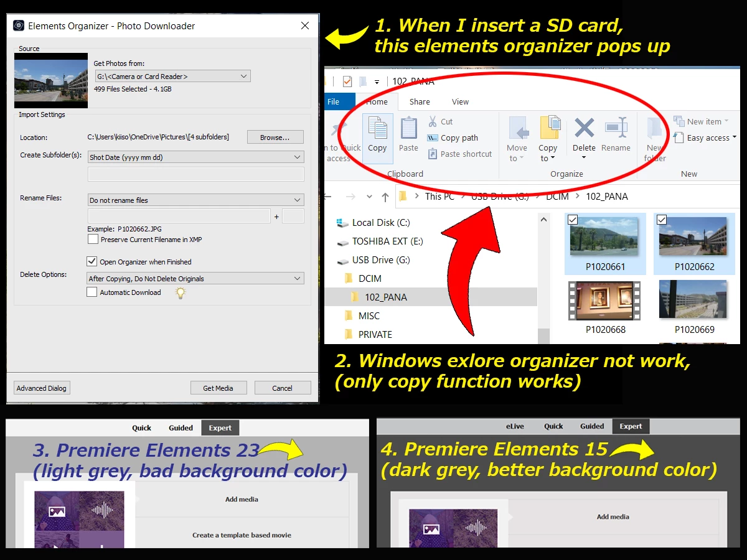Viewport: 747px width, 560px height.
Task: Click the Easy access icon
Action: [679, 138]
